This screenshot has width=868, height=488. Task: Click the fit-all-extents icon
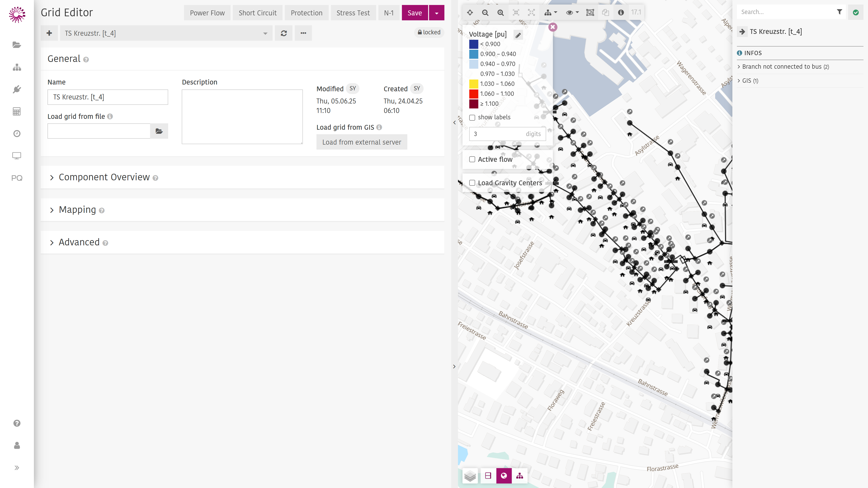click(x=531, y=12)
